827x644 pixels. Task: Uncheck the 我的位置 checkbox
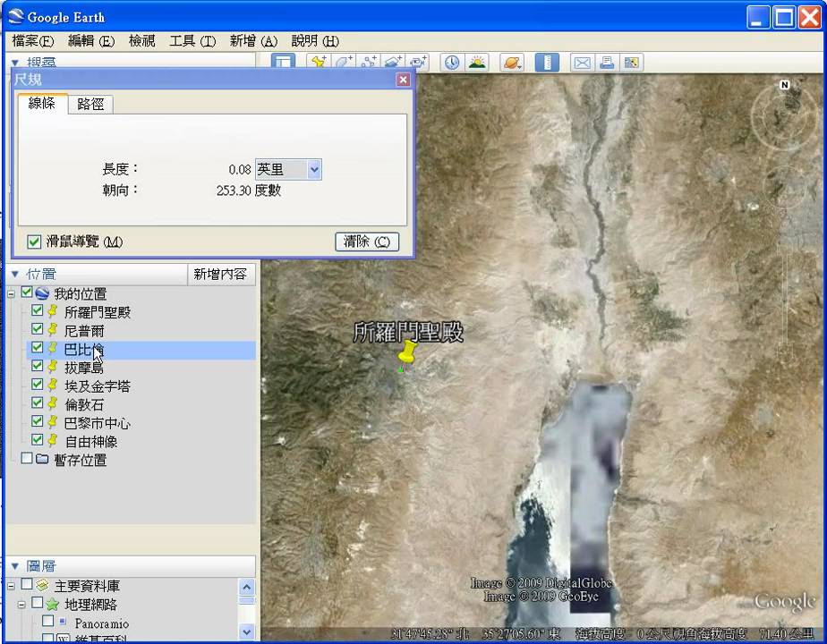[x=27, y=292]
